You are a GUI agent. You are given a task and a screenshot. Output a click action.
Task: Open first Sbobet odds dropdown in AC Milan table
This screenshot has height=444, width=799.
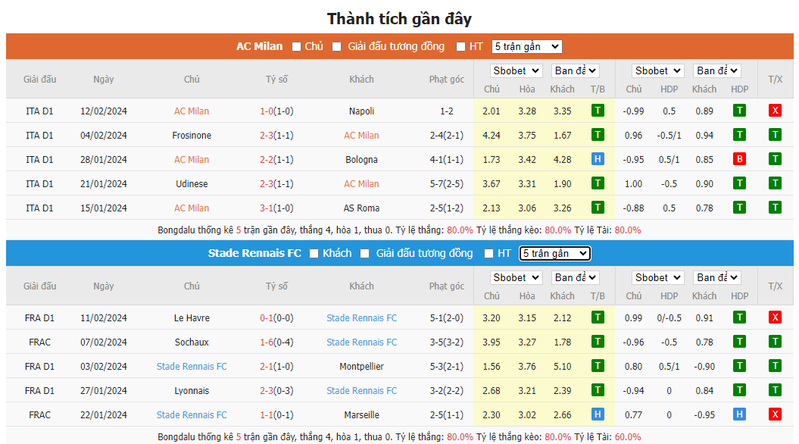[516, 71]
